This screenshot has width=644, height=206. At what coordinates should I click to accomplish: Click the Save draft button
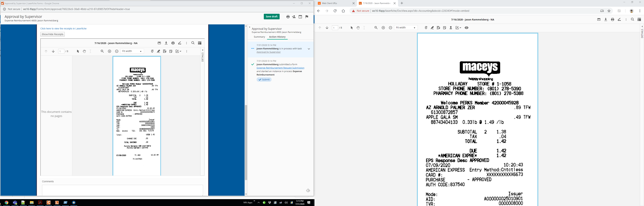click(x=272, y=17)
